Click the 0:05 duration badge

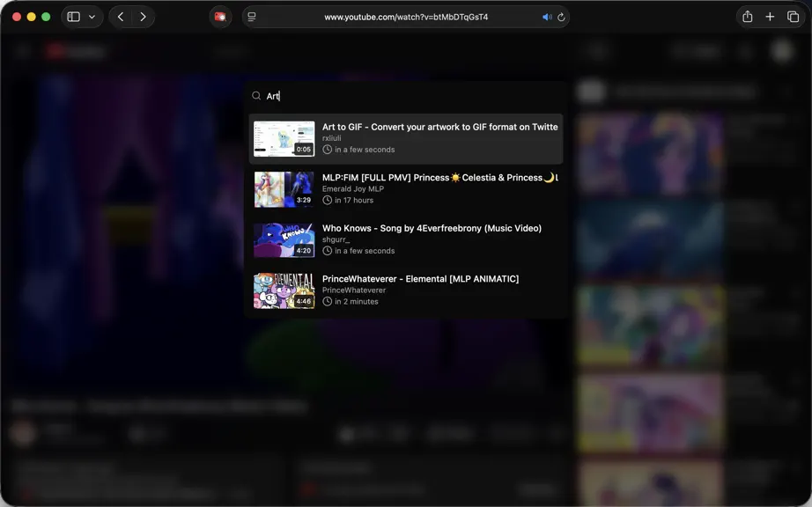click(x=304, y=149)
